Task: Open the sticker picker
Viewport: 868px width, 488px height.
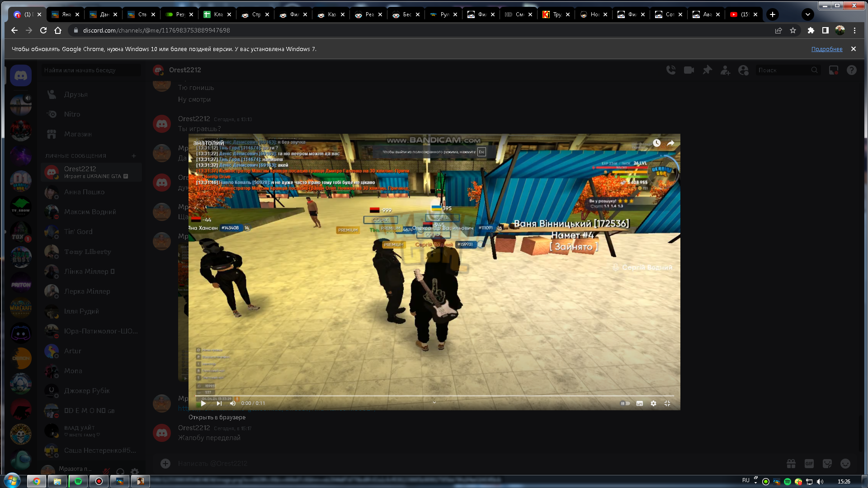Action: pyautogui.click(x=827, y=464)
